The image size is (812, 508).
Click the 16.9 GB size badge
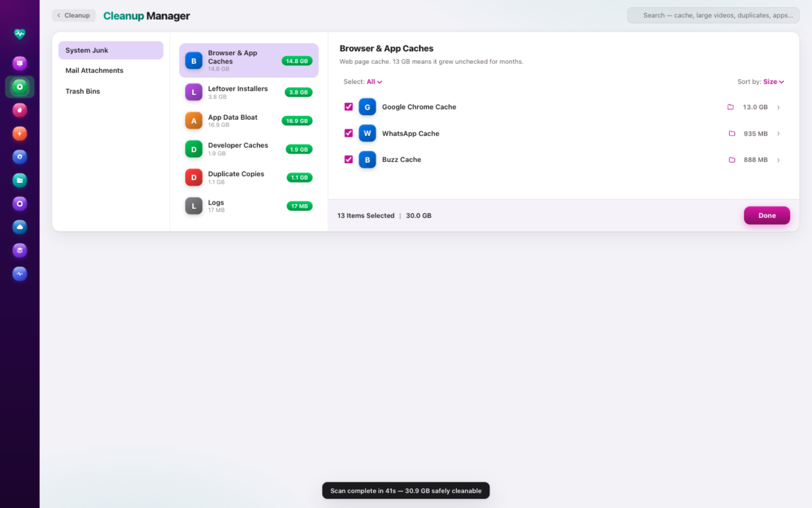297,121
